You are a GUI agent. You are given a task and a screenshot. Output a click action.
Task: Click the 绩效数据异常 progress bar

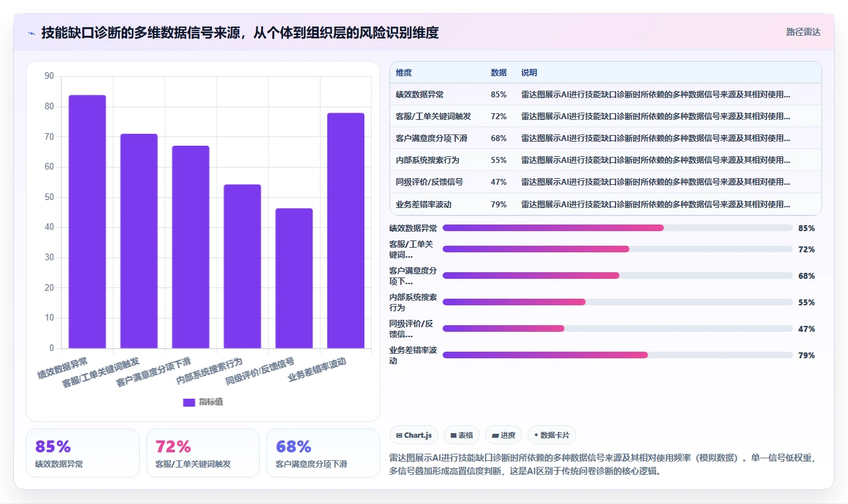click(x=617, y=228)
